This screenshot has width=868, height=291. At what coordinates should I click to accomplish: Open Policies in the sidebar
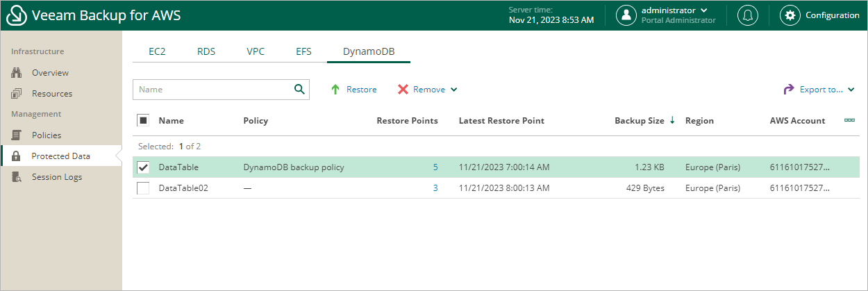(x=47, y=135)
